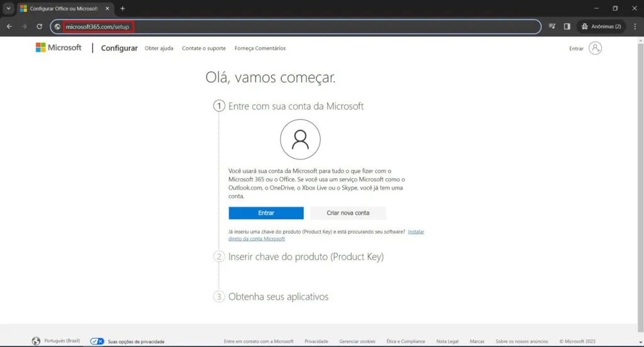This screenshot has height=347, width=644.
Task: Click the privacy choices toggle icon
Action: tap(97, 341)
